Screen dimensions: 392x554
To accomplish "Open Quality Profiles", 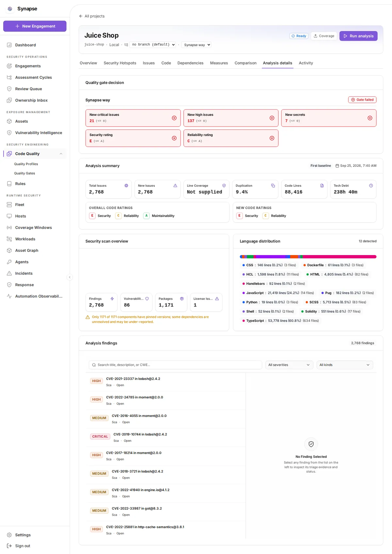I will click(x=26, y=164).
